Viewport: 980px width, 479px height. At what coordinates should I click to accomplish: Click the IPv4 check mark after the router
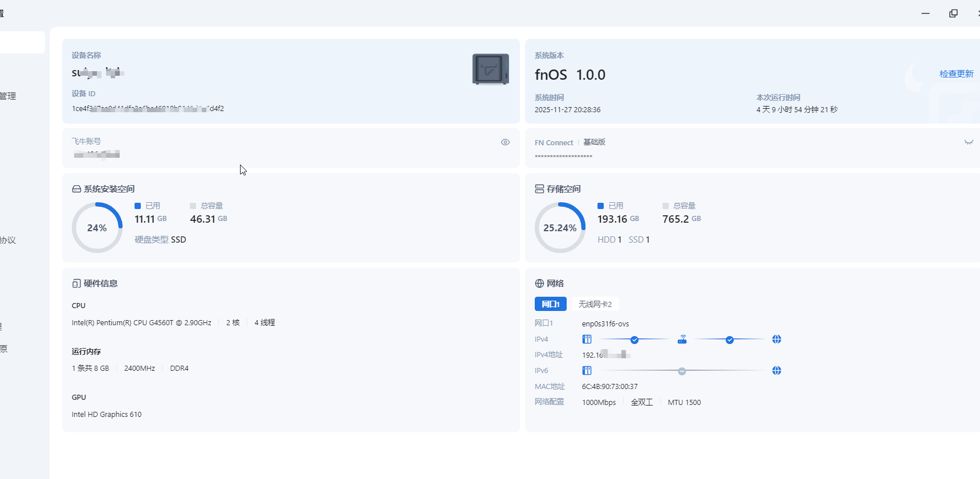tap(730, 340)
